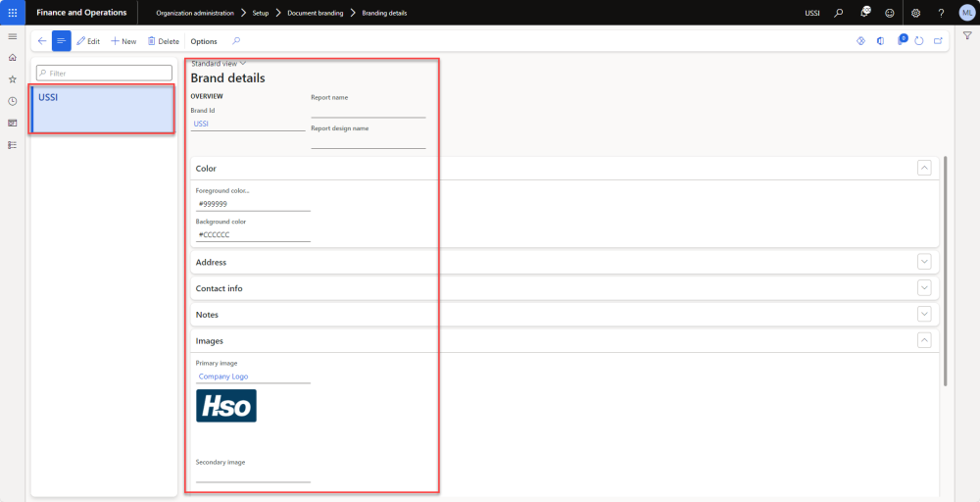Click the Background color field #CCCCCC
The height and width of the screenshot is (502, 980).
253,235
